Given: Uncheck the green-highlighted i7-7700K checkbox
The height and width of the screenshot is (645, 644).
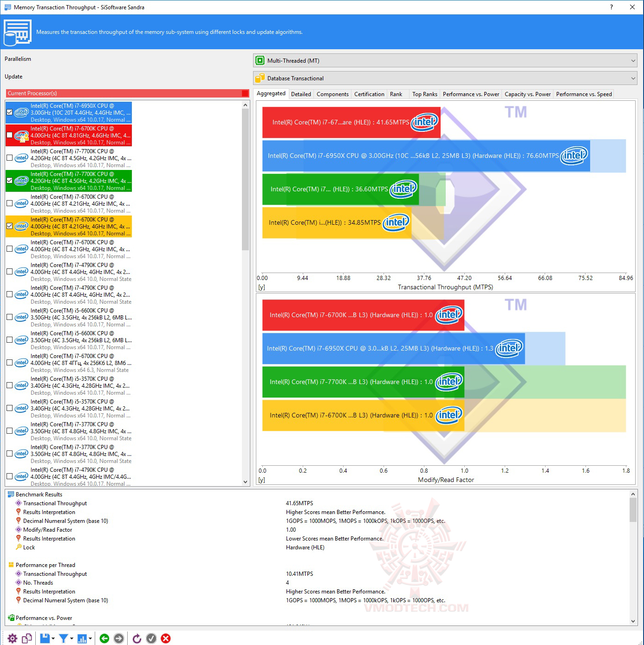Looking at the screenshot, I should tap(10, 181).
